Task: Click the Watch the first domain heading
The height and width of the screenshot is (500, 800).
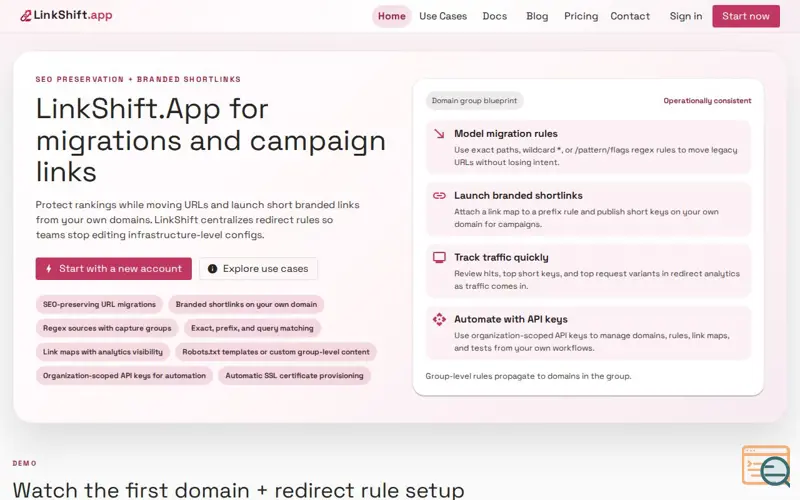Action: pos(238,490)
